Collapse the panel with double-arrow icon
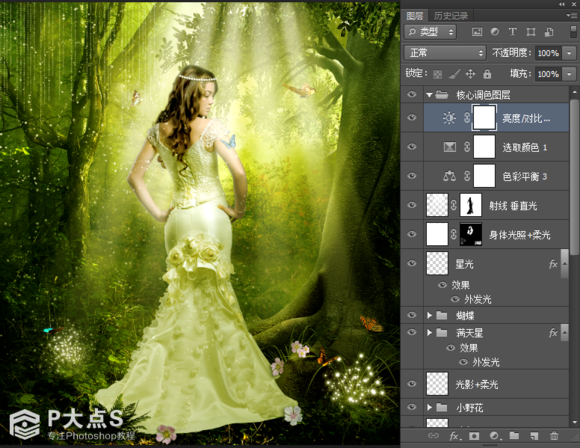Image resolution: width=580 pixels, height=448 pixels. point(562,4)
